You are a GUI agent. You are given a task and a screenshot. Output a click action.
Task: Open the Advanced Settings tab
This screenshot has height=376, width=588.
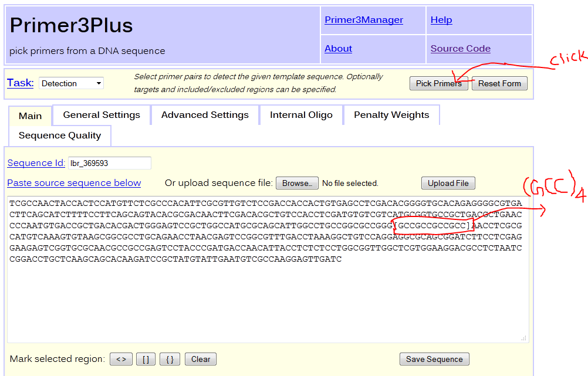pos(205,115)
